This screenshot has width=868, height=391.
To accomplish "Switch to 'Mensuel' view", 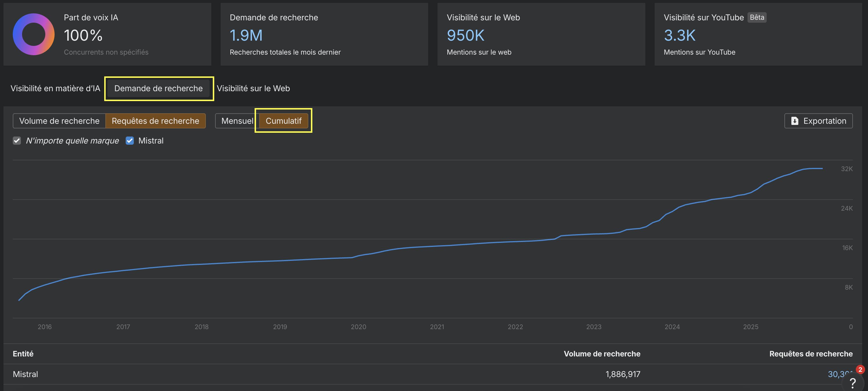I will pyautogui.click(x=237, y=121).
